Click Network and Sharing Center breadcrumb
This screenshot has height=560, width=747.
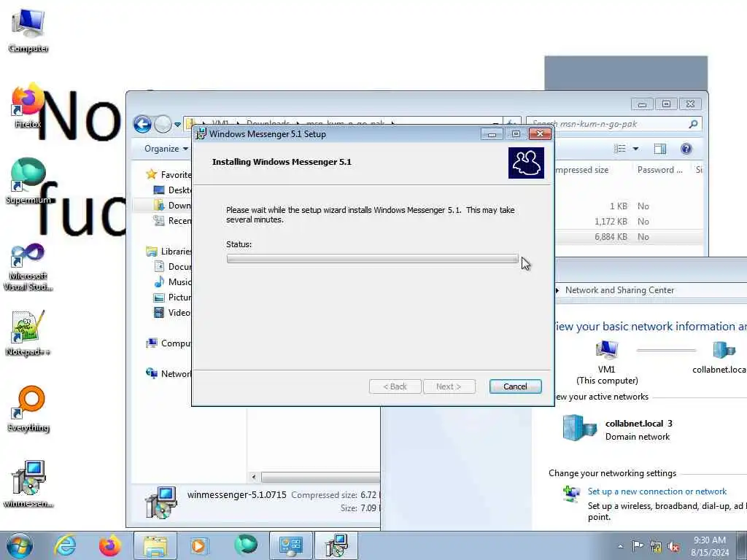pyautogui.click(x=619, y=290)
